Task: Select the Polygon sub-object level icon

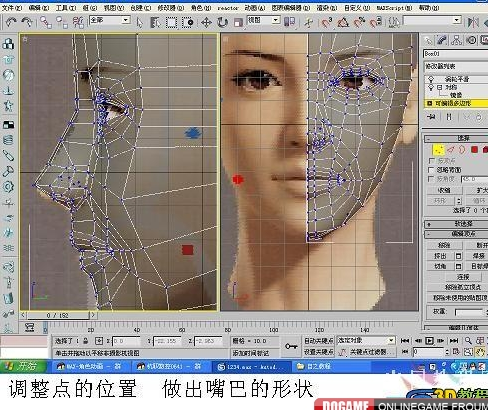Action: click(474, 150)
